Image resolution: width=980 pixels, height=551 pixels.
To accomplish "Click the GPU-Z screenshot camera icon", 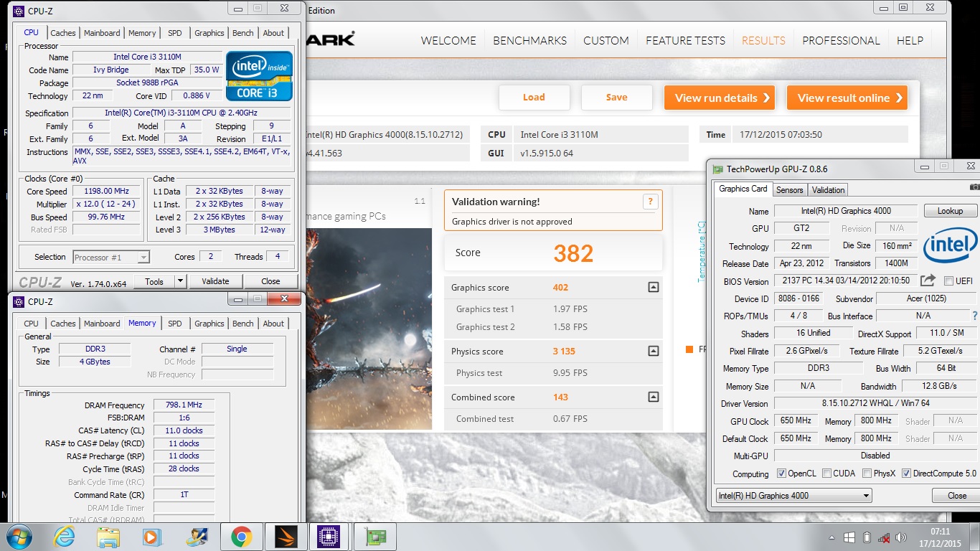I will point(975,187).
